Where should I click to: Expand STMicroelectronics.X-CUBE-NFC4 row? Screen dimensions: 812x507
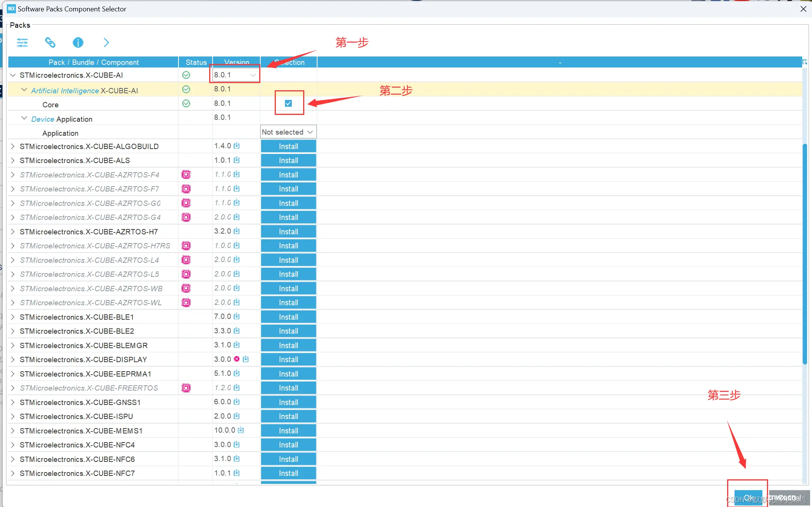coord(13,445)
